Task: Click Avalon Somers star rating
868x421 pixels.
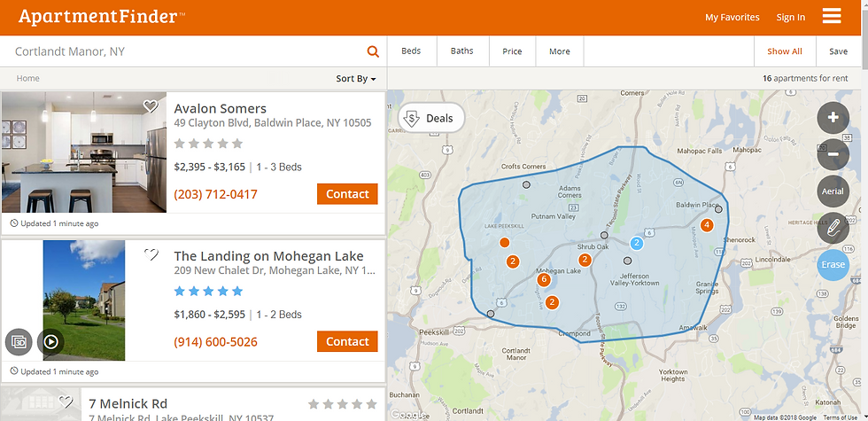Action: click(208, 144)
